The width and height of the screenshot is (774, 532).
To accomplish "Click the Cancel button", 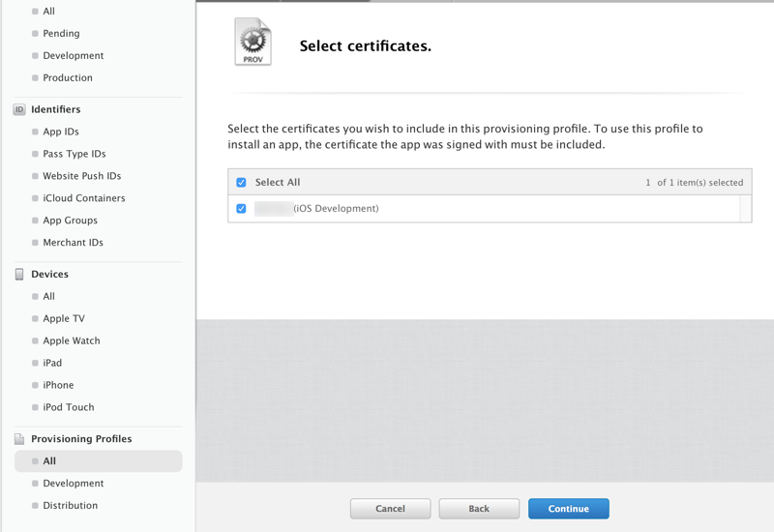I will 390,509.
